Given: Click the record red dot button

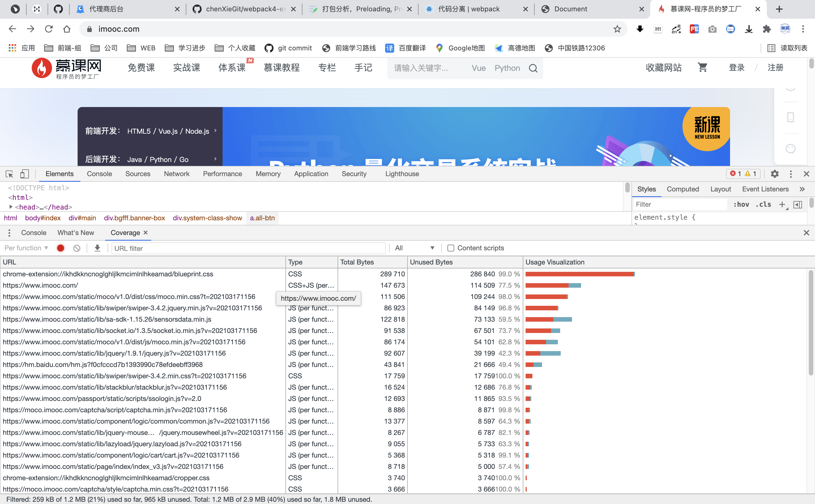Looking at the screenshot, I should tap(61, 248).
